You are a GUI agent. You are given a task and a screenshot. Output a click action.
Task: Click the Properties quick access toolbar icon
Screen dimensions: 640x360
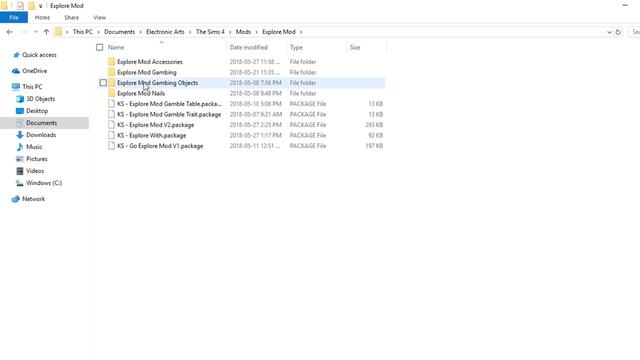[20, 6]
